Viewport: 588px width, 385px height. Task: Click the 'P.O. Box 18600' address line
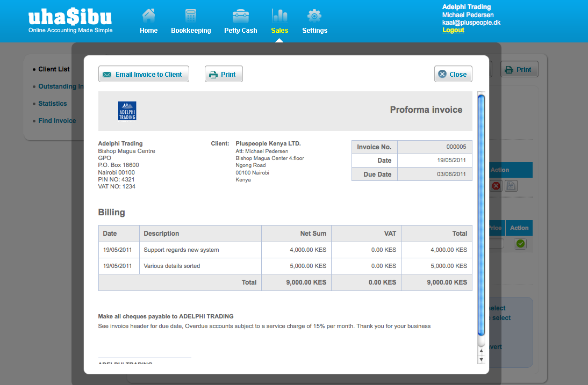(x=118, y=165)
